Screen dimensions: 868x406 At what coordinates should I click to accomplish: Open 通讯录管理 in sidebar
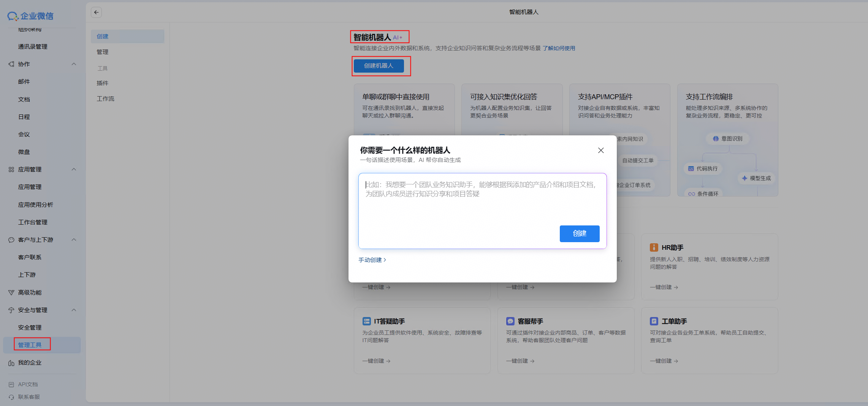coord(33,47)
